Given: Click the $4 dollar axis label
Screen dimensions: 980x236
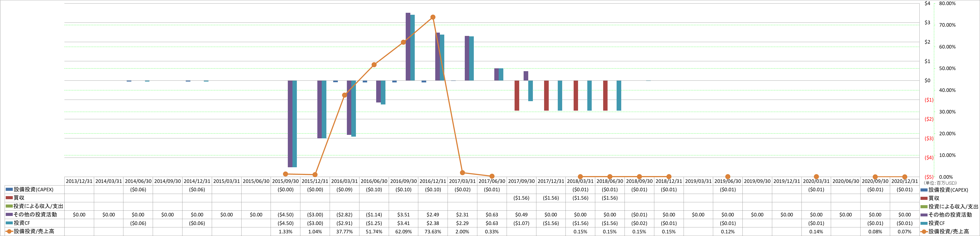Looking at the screenshot, I should point(928,4).
